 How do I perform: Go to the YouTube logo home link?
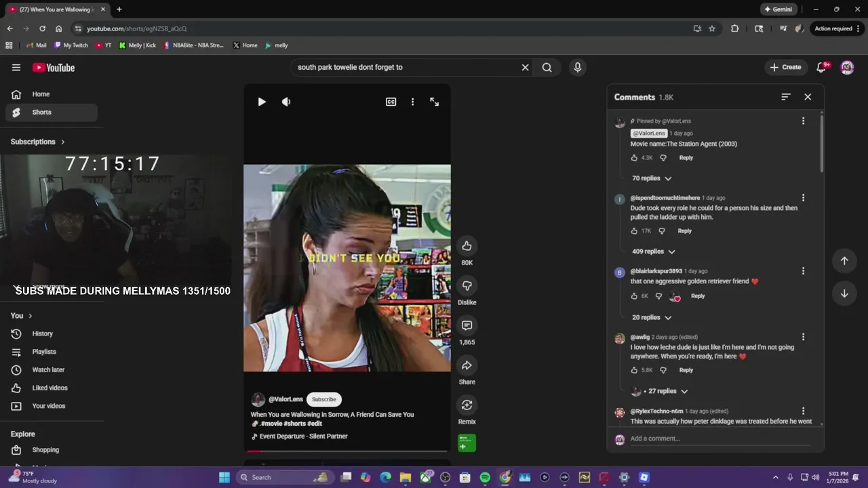pyautogui.click(x=54, y=67)
